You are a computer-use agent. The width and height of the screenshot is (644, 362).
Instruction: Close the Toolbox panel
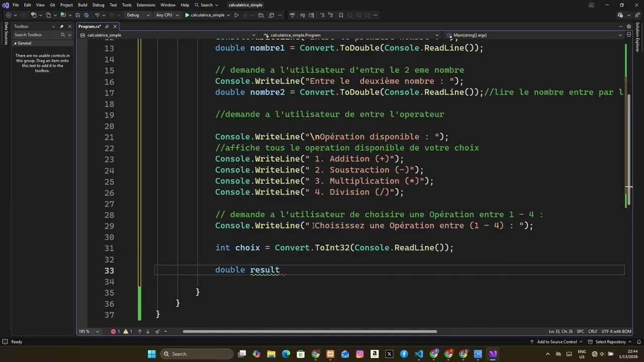[x=69, y=26]
